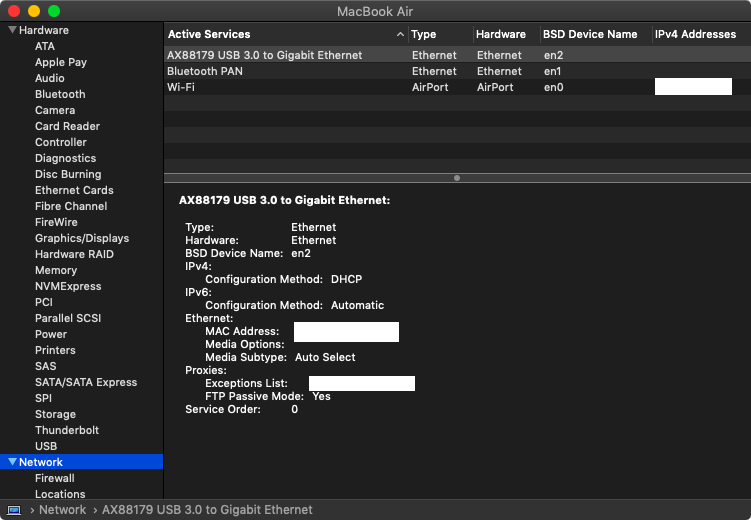Click Auto Select media subtype value
Viewport: 751px width, 520px height.
click(325, 357)
